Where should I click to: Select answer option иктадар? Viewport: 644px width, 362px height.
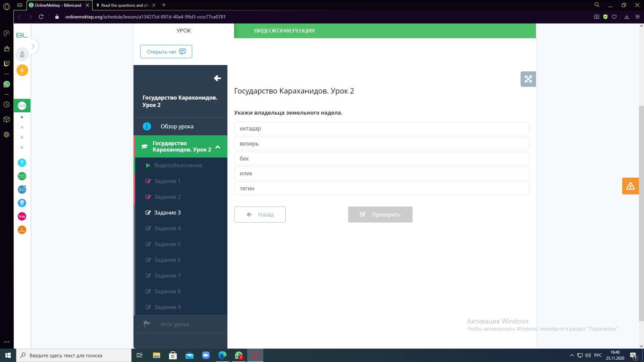pyautogui.click(x=381, y=128)
